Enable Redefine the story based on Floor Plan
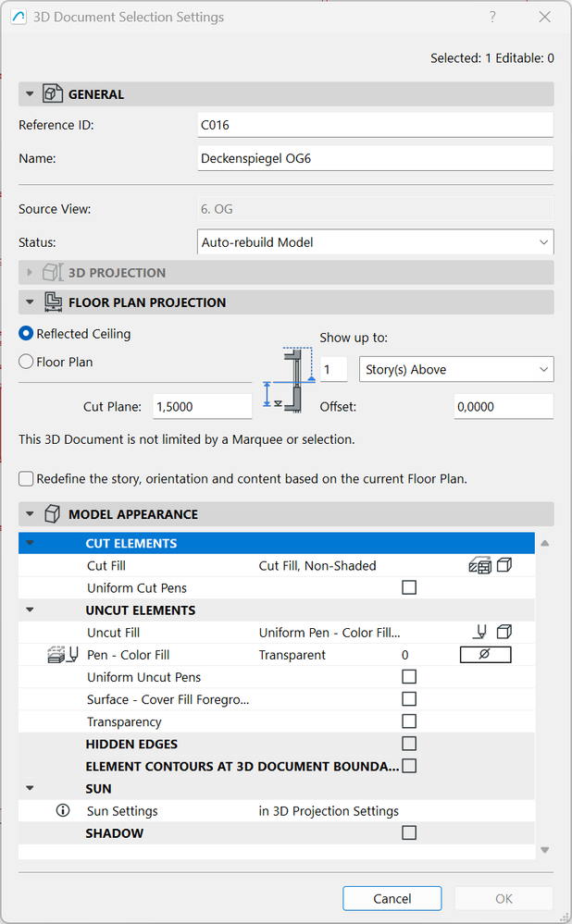Image resolution: width=572 pixels, height=924 pixels. click(x=26, y=478)
